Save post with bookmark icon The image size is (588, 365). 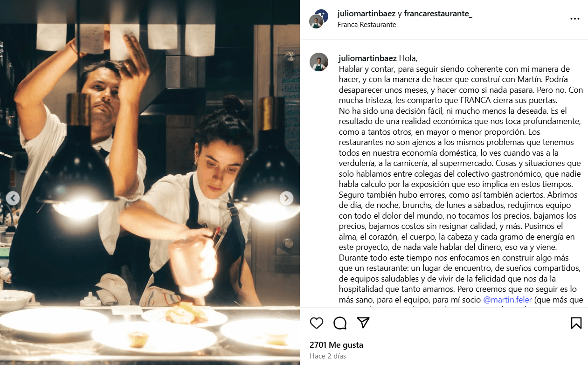coord(576,323)
